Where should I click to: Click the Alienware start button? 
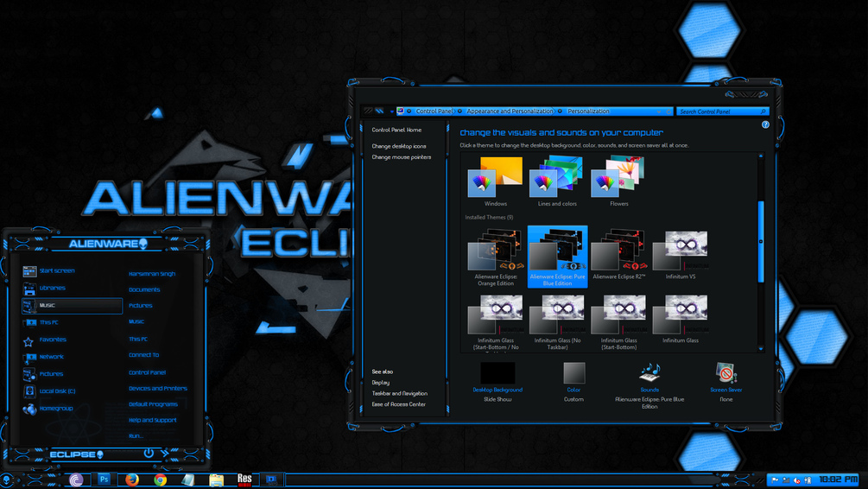(x=7, y=479)
